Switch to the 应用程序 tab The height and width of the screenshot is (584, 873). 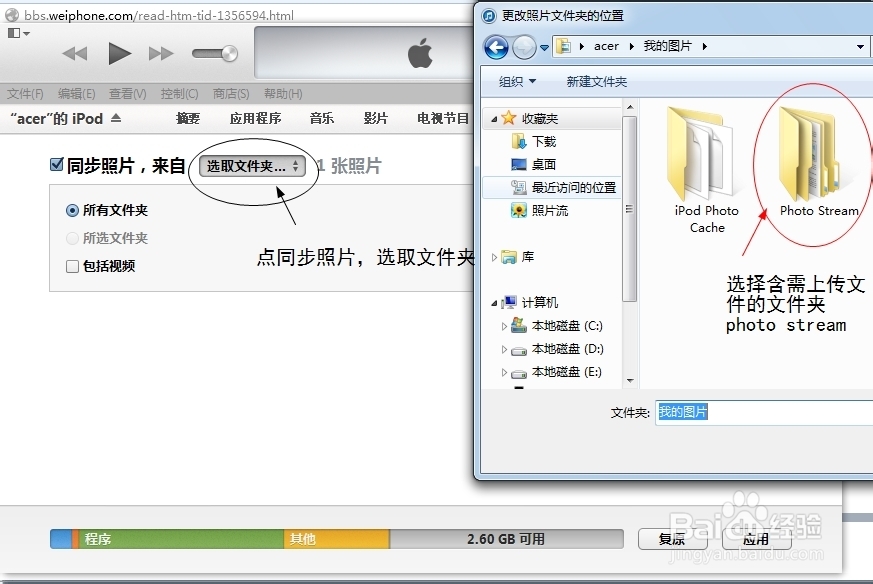coord(256,118)
